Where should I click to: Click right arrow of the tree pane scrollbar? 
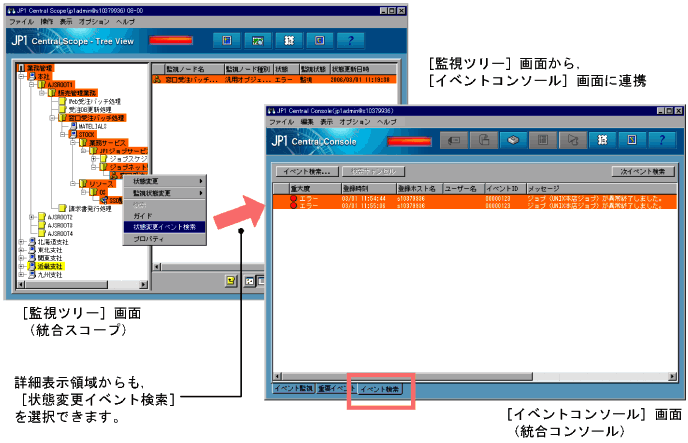point(143,285)
